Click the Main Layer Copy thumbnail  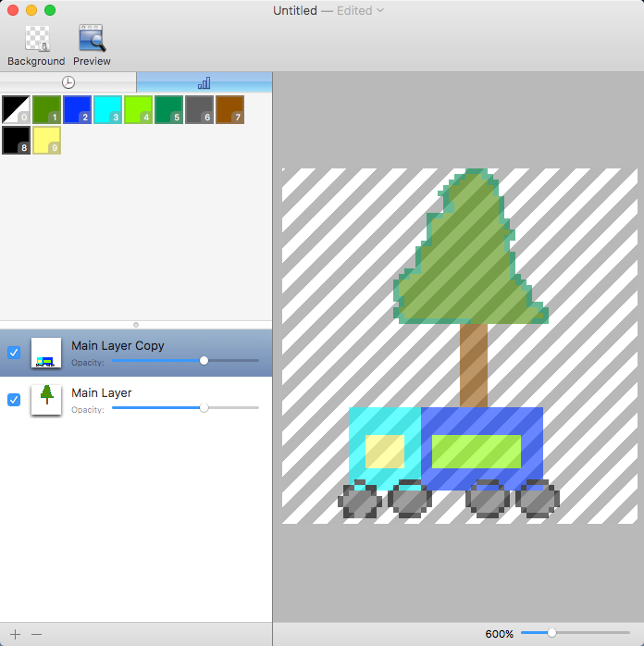tap(46, 353)
